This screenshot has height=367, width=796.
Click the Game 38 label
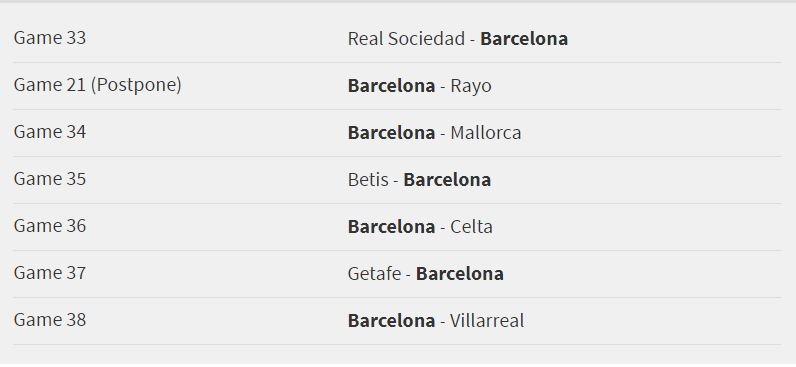coord(50,320)
